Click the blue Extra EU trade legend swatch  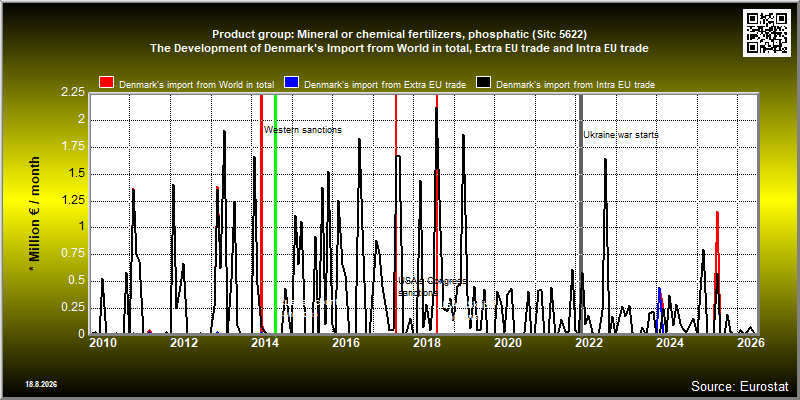(x=292, y=83)
